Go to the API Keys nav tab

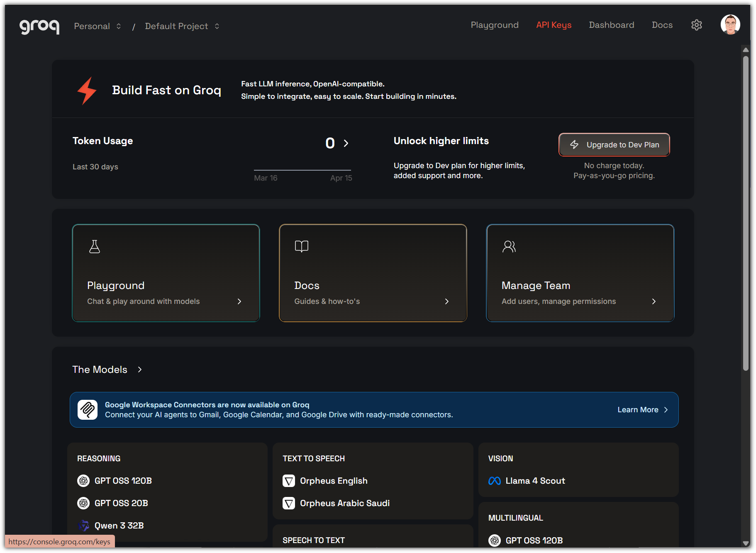coord(554,25)
